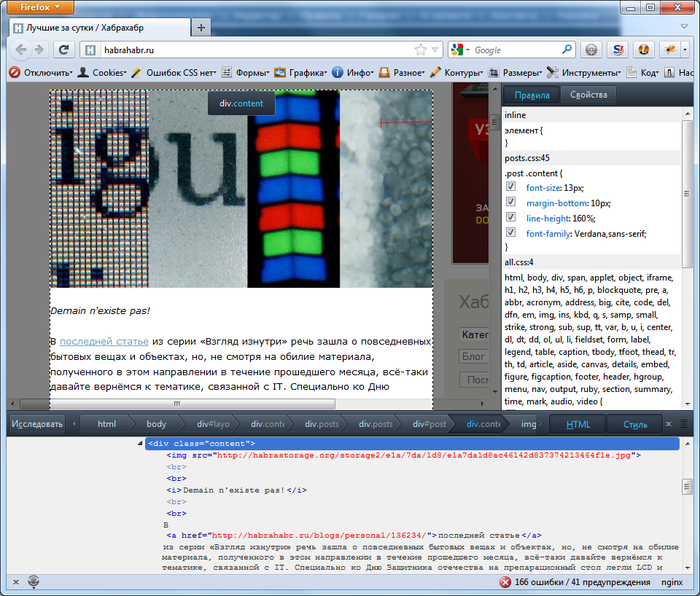Click the rules panel vertical scrollbar
700x596 pixels.
point(686,195)
